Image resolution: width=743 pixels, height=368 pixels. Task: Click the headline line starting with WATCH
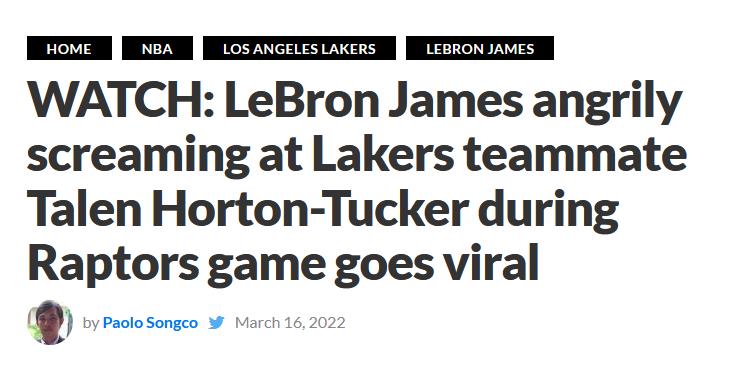tap(354, 103)
